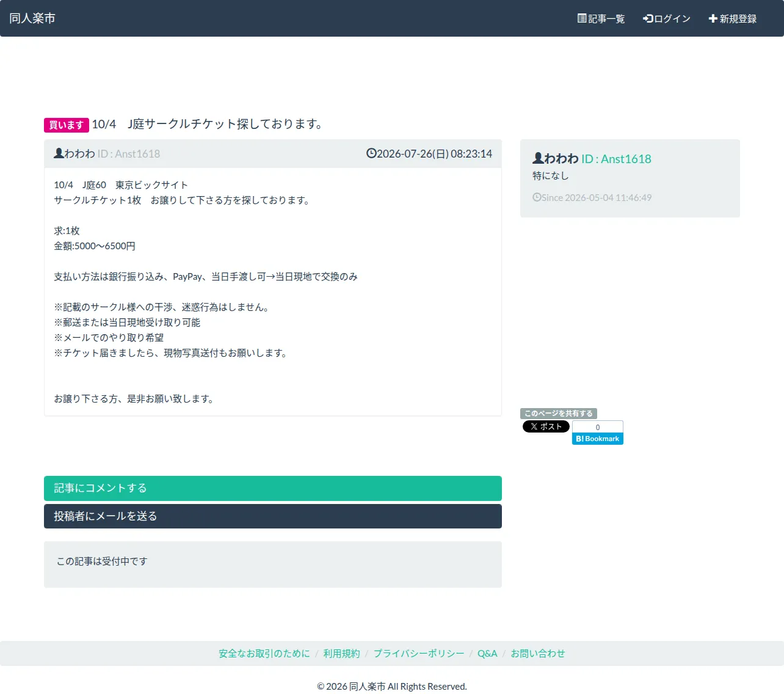Open the 同人楽市 home link
784x694 pixels.
32,18
